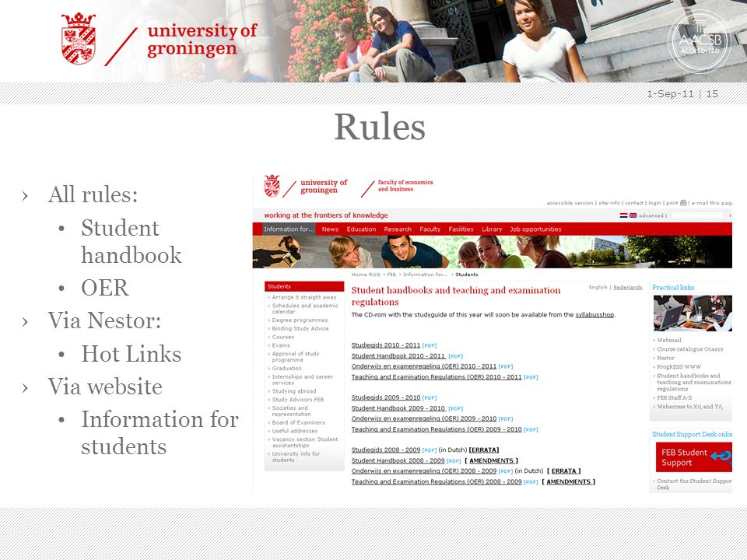Open the Facilities menu item
This screenshot has width=747, height=560.
point(461,229)
